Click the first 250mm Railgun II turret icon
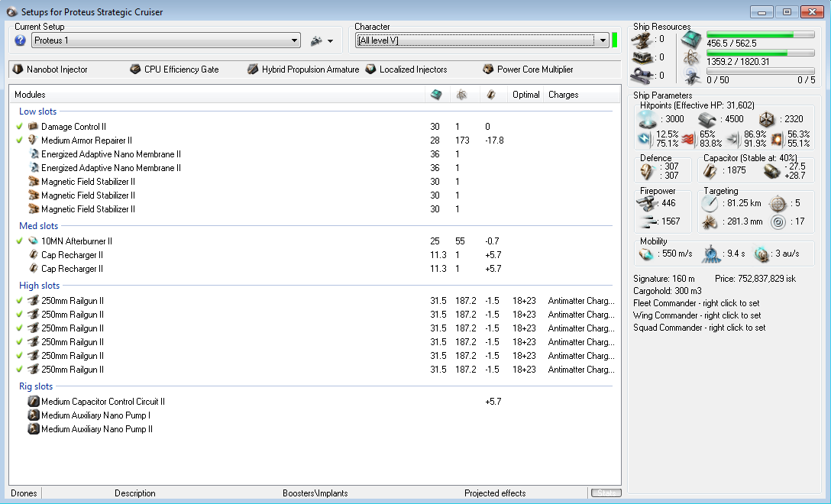The height and width of the screenshot is (504, 831). pos(34,301)
